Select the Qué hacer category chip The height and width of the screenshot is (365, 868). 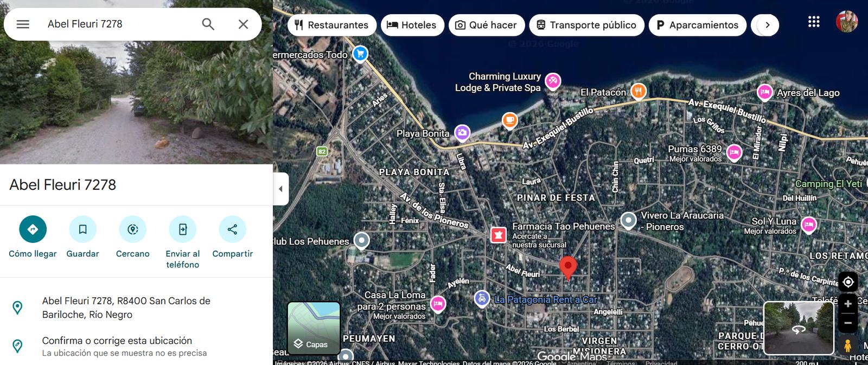click(487, 25)
